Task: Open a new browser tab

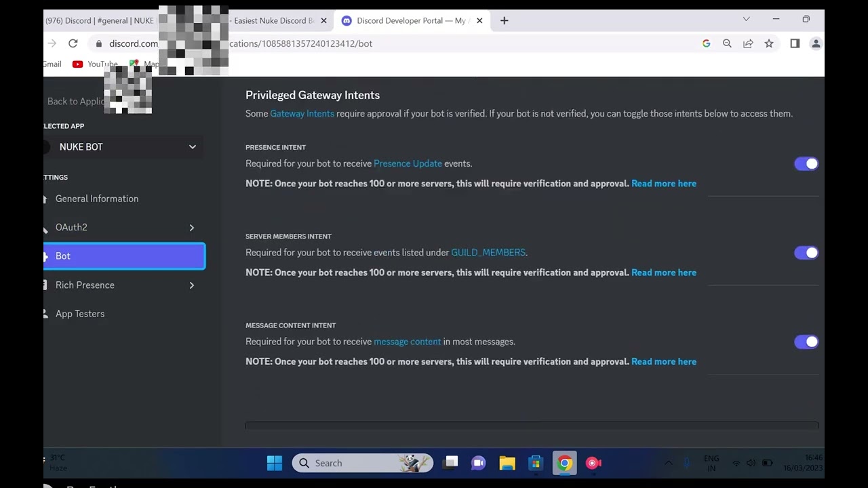Action: [504, 20]
